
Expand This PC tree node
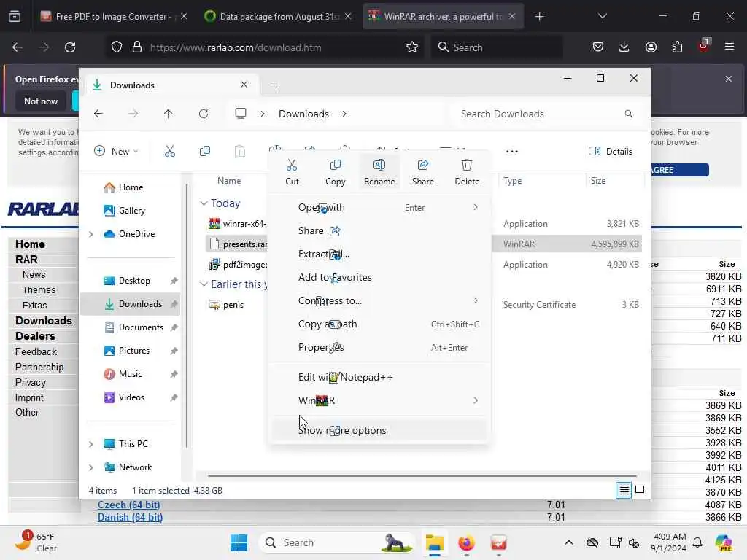[x=90, y=444]
